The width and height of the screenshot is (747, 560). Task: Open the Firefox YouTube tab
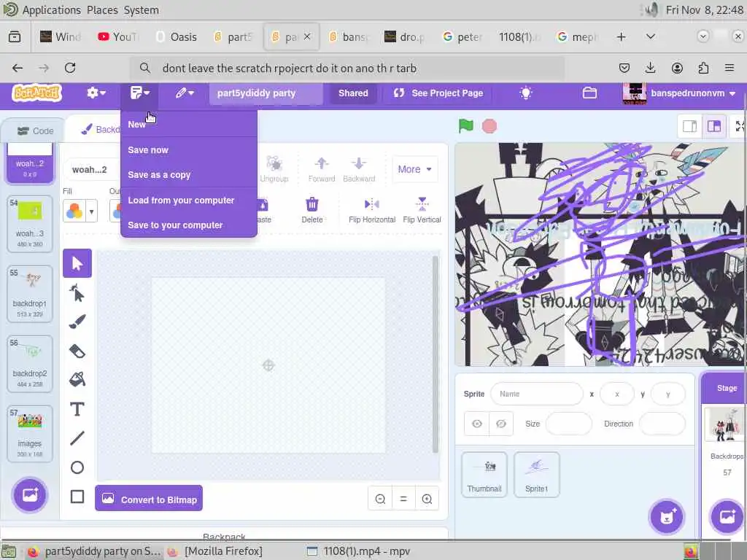pos(117,36)
